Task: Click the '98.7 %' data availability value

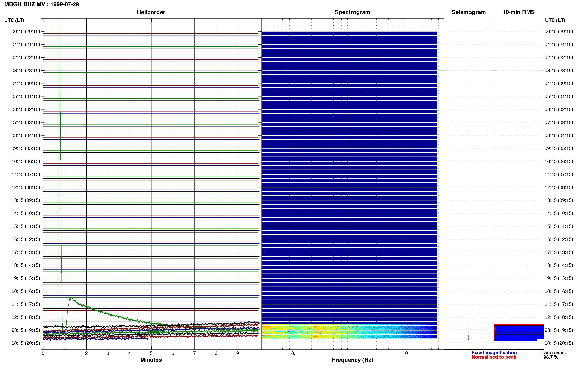Action: coord(551,357)
